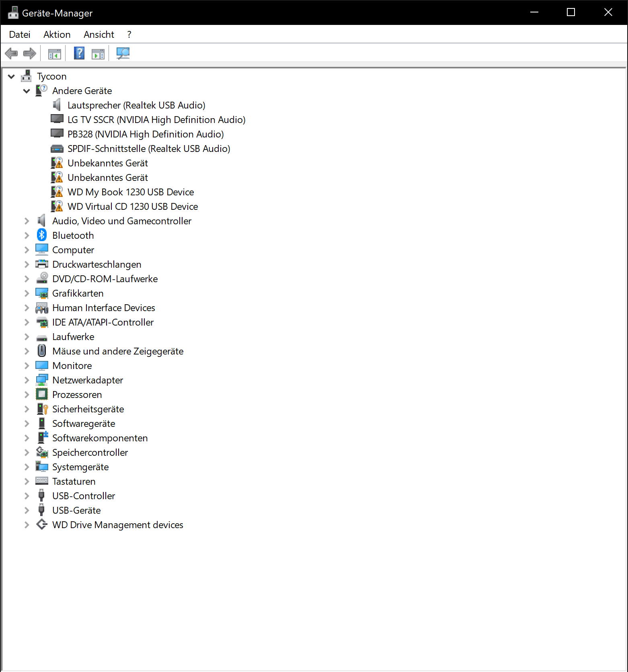628x672 pixels.
Task: Click the Netzwerkadapter network icon
Action: pos(42,380)
